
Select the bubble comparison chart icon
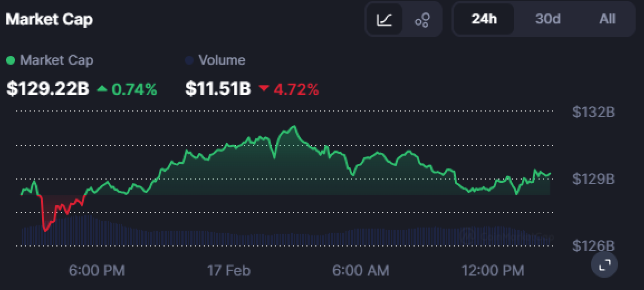[x=422, y=20]
